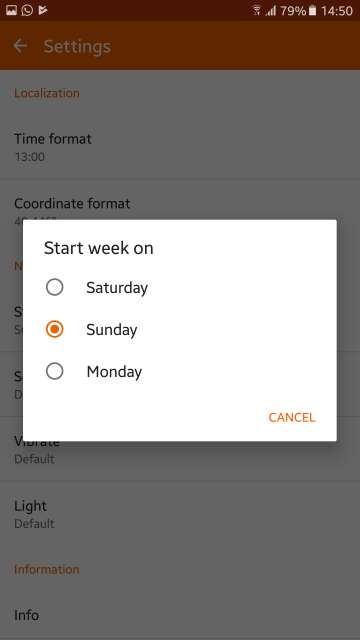
Task: Select the Monday radio button
Action: click(54, 371)
